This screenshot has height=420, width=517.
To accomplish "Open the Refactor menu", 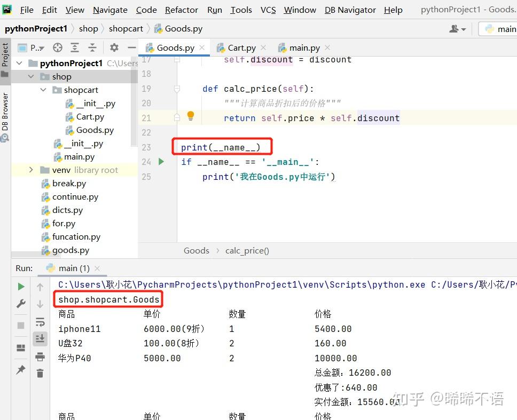I will pos(182,10).
